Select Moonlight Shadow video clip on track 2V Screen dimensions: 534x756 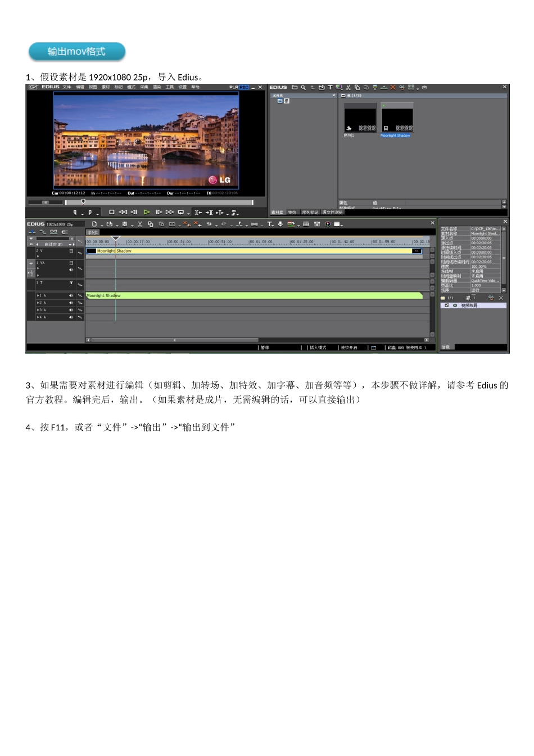254,251
